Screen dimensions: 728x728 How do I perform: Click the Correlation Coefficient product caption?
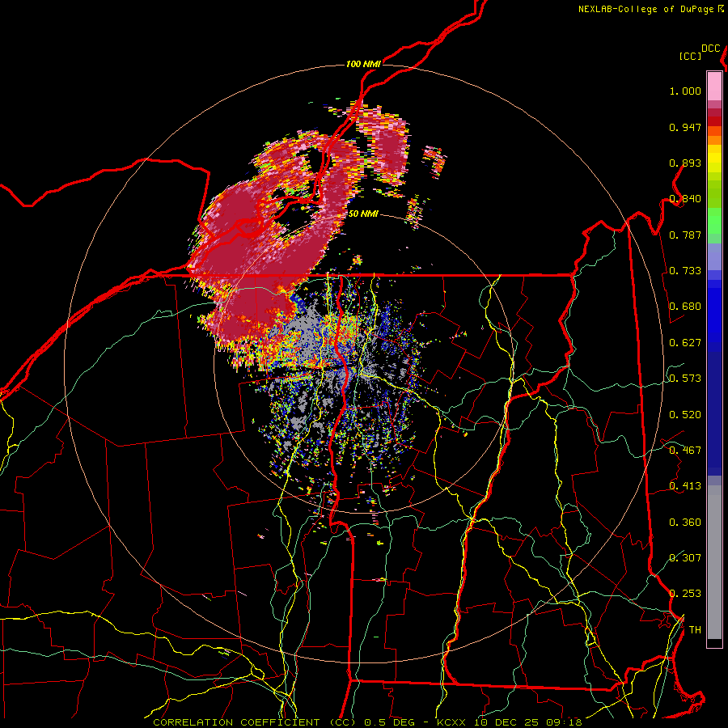point(367,722)
